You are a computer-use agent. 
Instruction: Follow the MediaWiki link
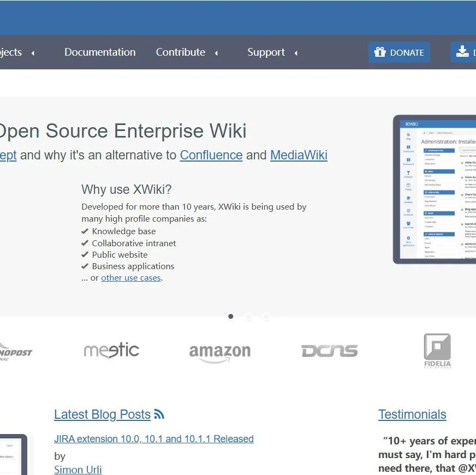tap(299, 155)
